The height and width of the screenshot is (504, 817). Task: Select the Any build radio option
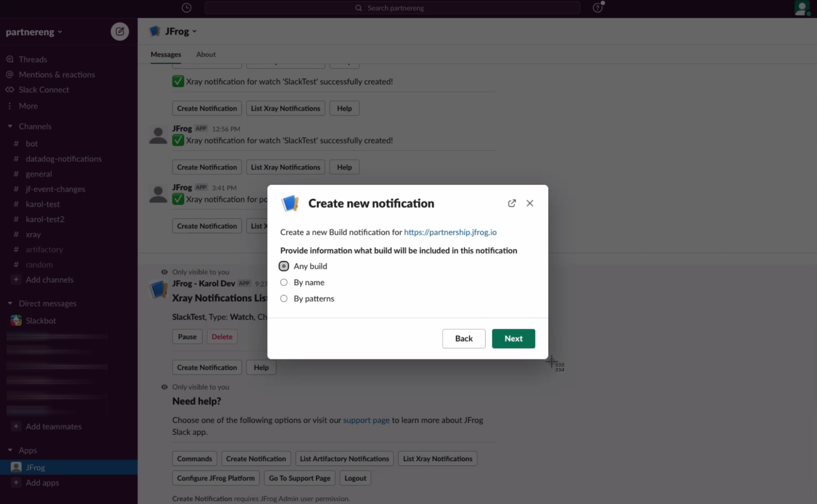pyautogui.click(x=284, y=266)
